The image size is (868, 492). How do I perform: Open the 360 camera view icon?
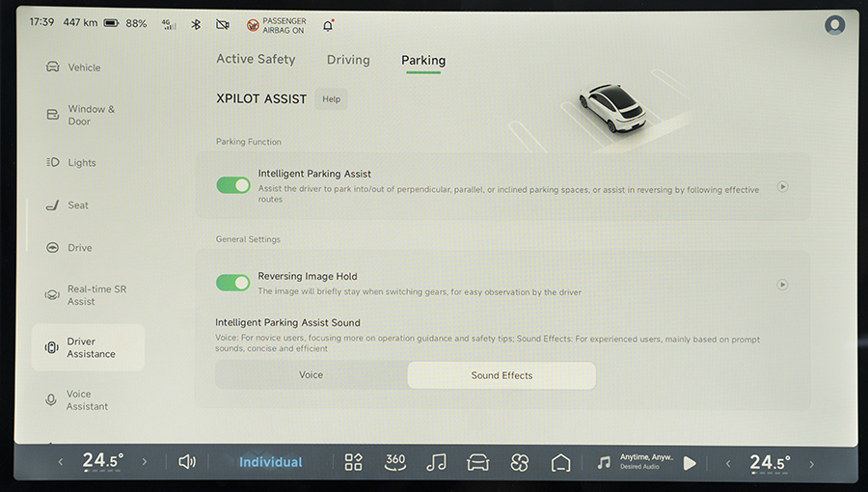pyautogui.click(x=395, y=462)
